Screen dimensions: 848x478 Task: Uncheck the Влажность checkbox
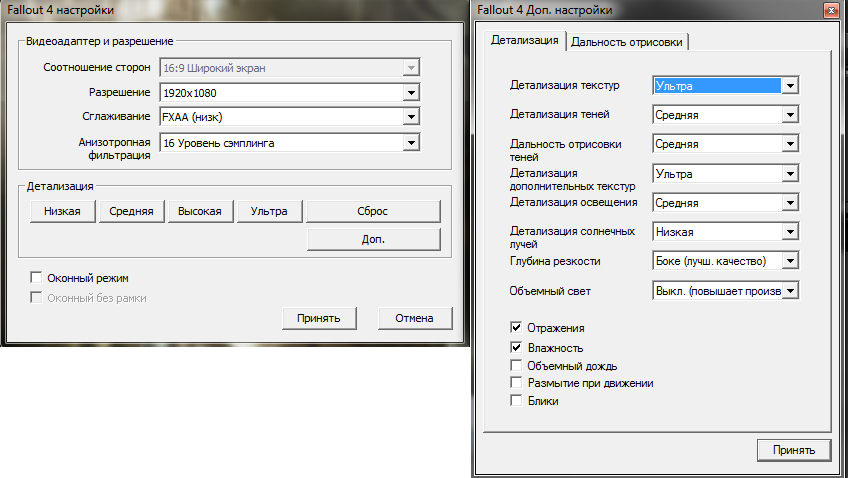tap(516, 348)
